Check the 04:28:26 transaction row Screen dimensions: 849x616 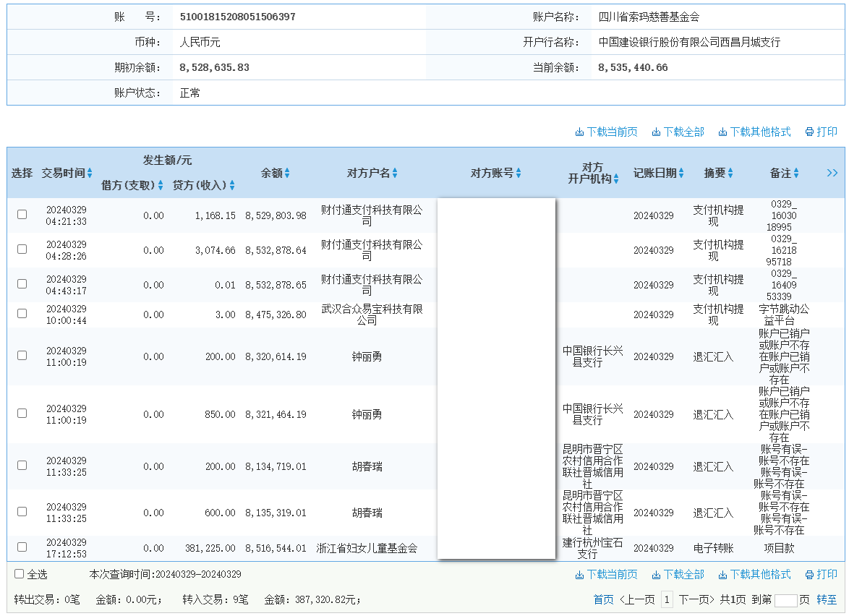(x=22, y=249)
